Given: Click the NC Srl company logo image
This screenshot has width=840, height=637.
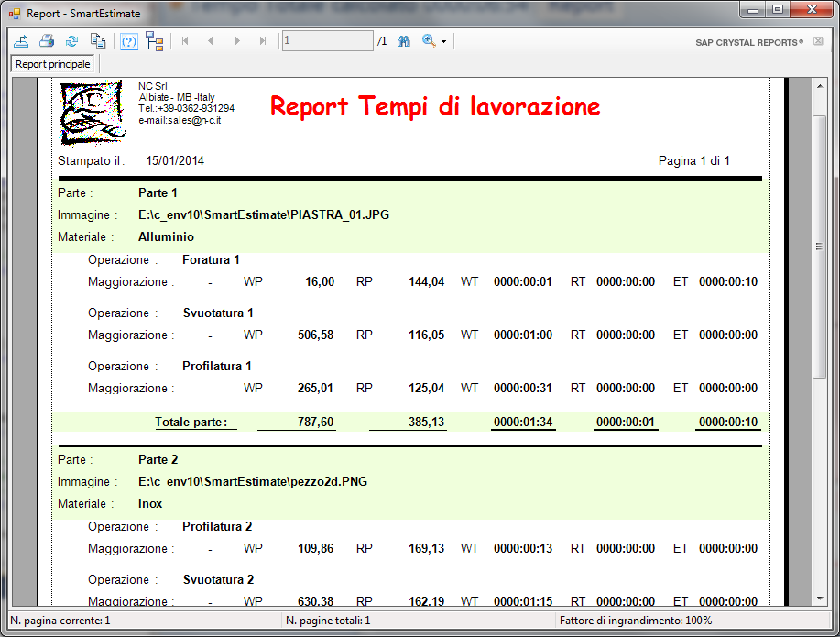Looking at the screenshot, I should (93, 113).
